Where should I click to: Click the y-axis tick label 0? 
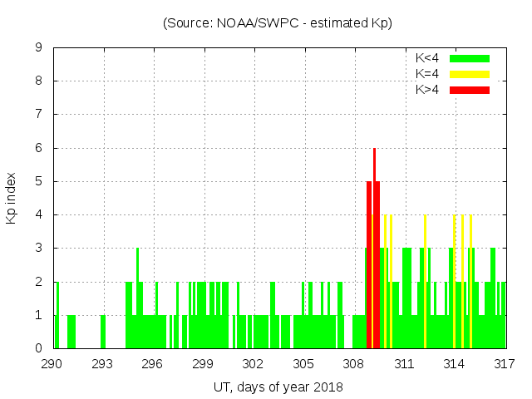pyautogui.click(x=39, y=348)
